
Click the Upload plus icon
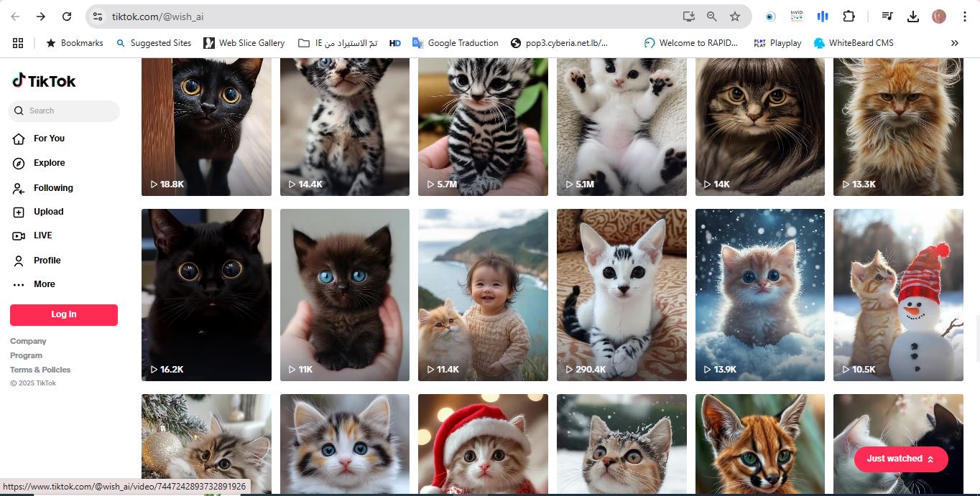pos(19,212)
